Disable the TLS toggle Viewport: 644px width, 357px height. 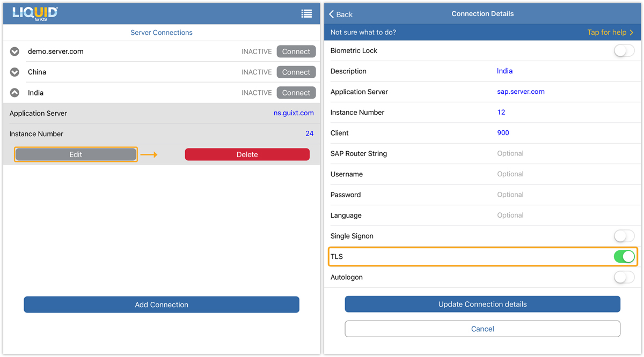[624, 257]
